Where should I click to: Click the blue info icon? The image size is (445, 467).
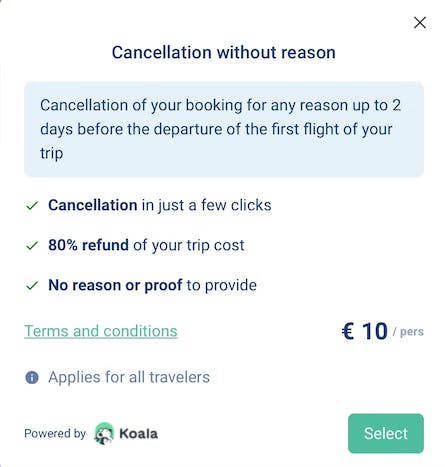32,378
